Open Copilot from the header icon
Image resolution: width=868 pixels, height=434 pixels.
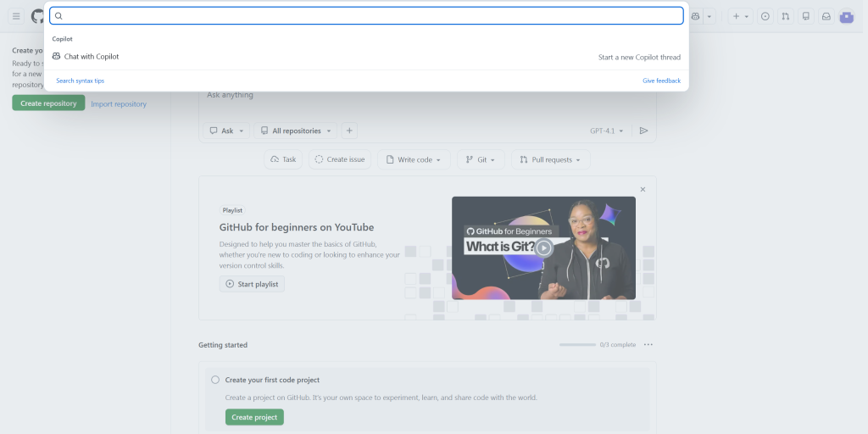(696, 16)
